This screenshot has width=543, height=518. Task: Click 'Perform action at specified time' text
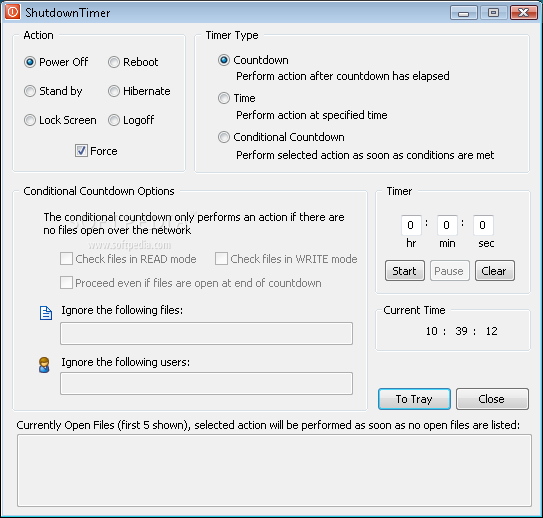tap(311, 115)
